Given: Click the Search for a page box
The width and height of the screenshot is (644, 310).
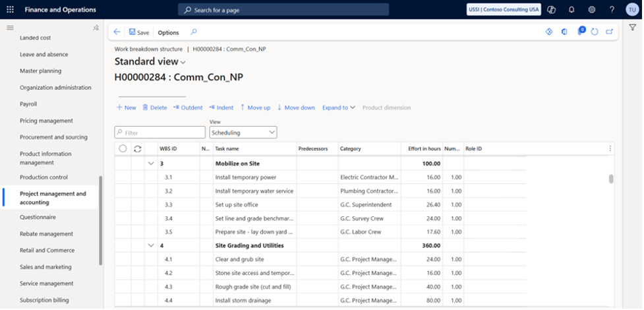Looking at the screenshot, I should (283, 10).
